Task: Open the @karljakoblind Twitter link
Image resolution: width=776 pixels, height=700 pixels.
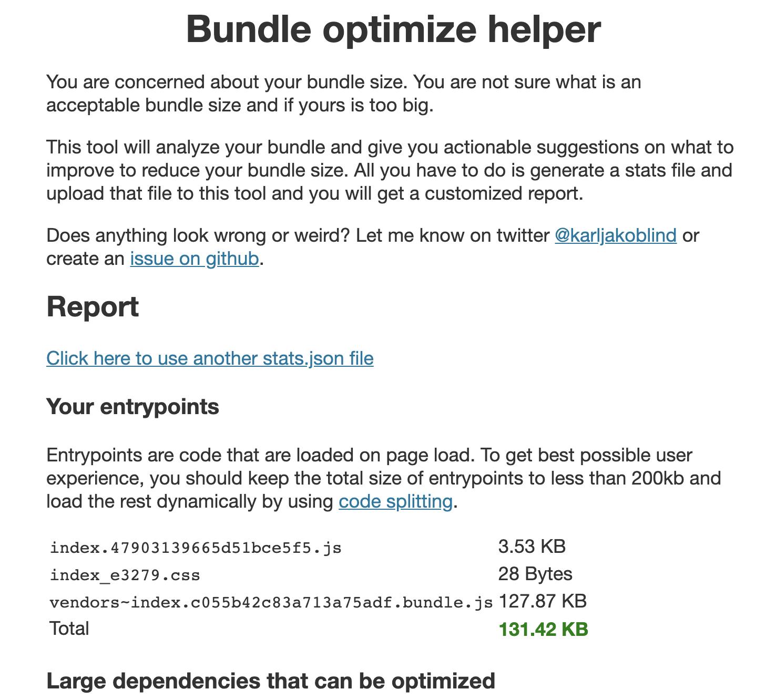Action: [615, 235]
